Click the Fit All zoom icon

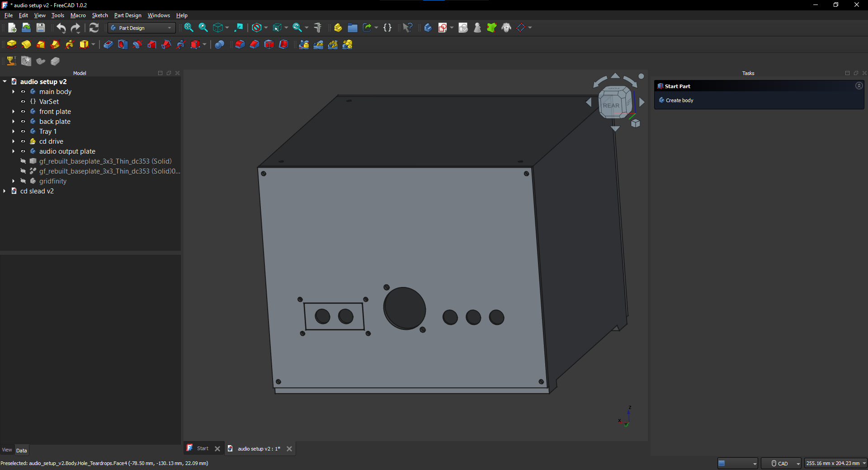189,28
